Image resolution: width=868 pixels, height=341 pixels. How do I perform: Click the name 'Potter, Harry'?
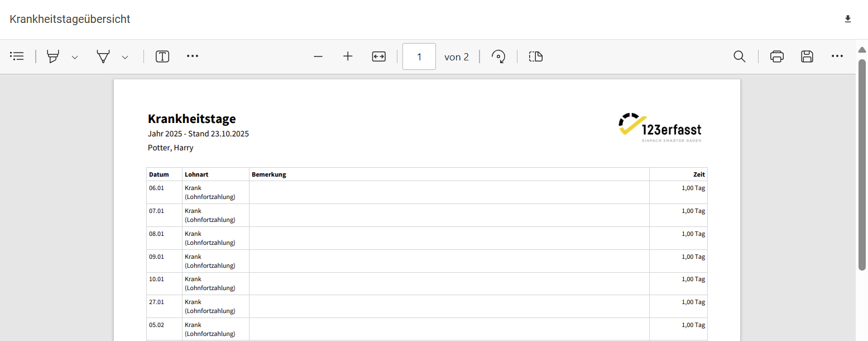[x=170, y=148]
